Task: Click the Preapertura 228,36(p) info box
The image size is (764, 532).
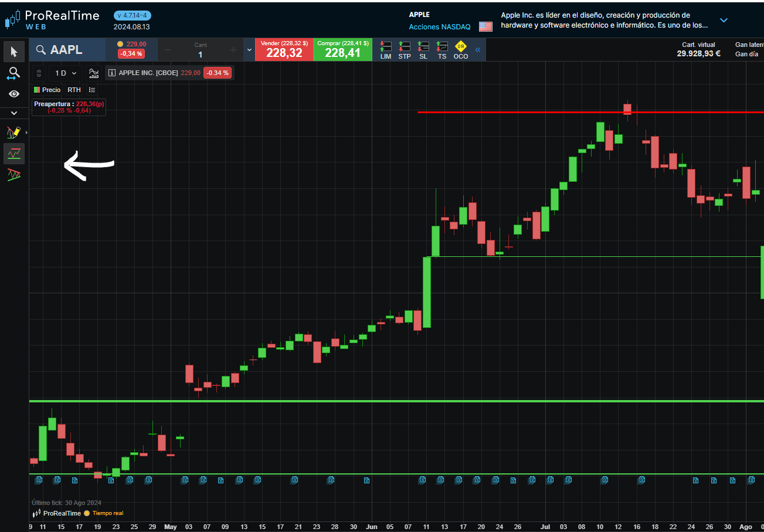Action: coord(69,107)
